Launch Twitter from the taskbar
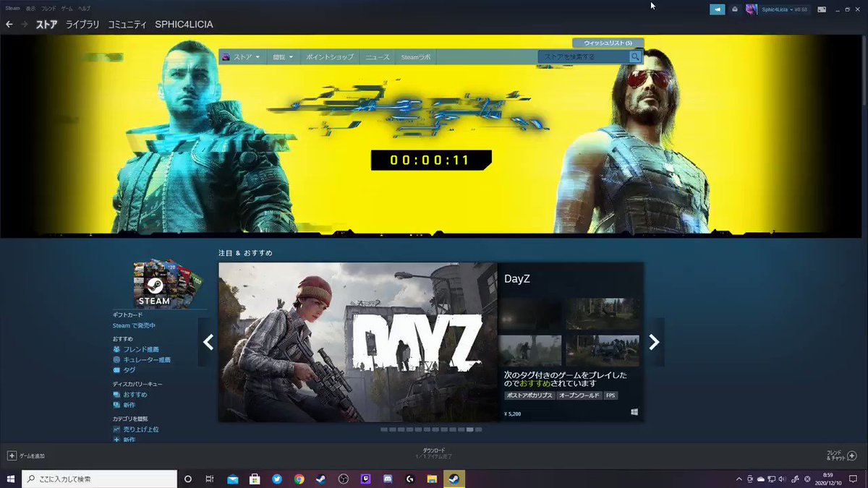 click(x=276, y=479)
